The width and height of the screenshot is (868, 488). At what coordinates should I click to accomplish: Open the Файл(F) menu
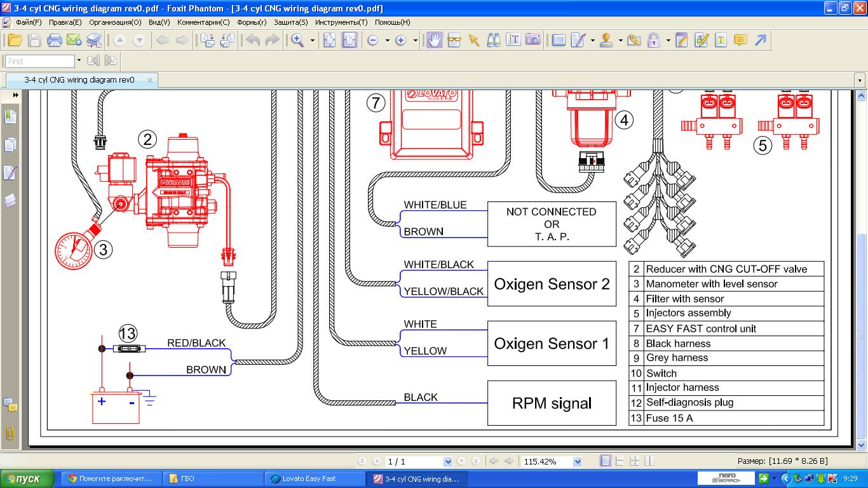tap(29, 22)
